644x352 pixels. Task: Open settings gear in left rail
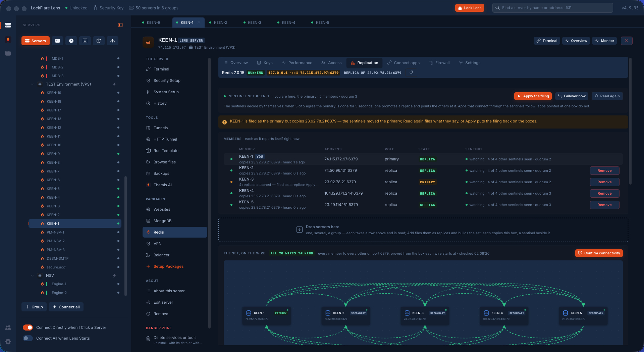[x=8, y=342]
